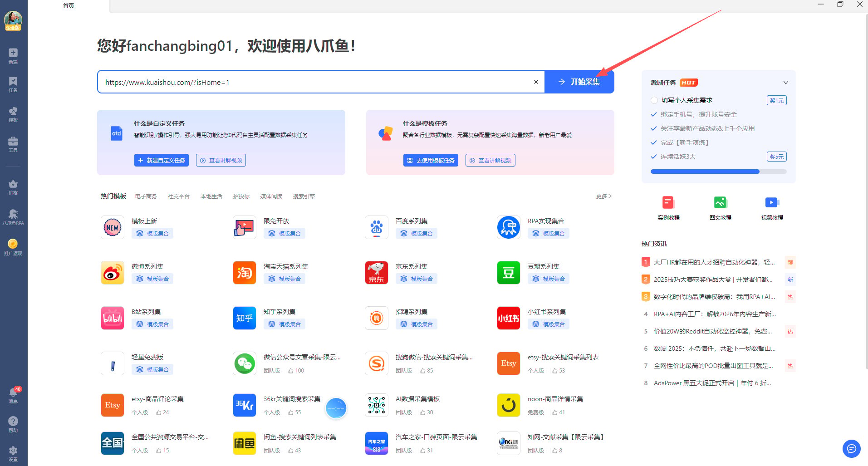Image resolution: width=868 pixels, height=466 pixels.
Task: Switch to the 媒体阅读 tab
Action: coord(271,196)
